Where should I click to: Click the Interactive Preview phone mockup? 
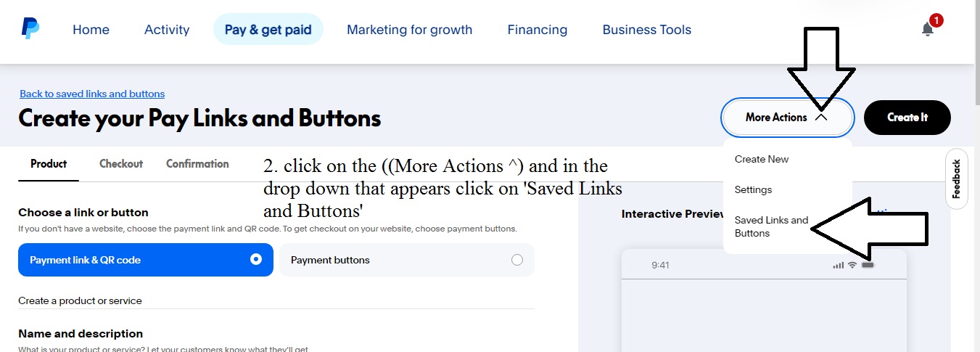[x=765, y=300]
